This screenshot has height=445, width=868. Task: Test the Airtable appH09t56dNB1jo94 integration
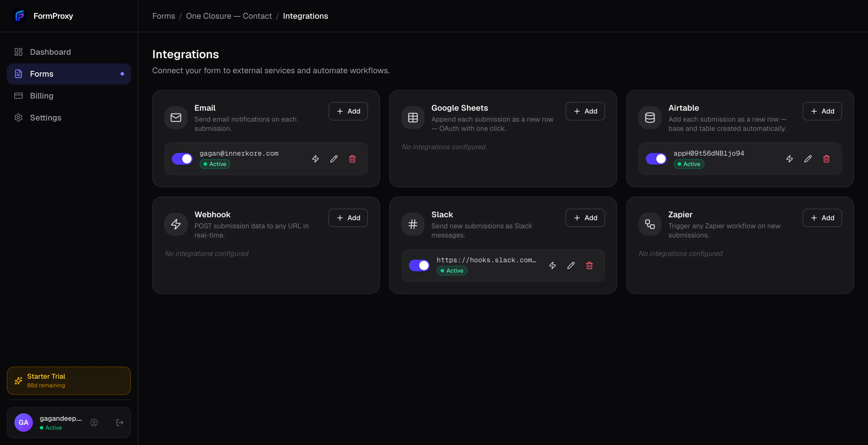pos(790,159)
